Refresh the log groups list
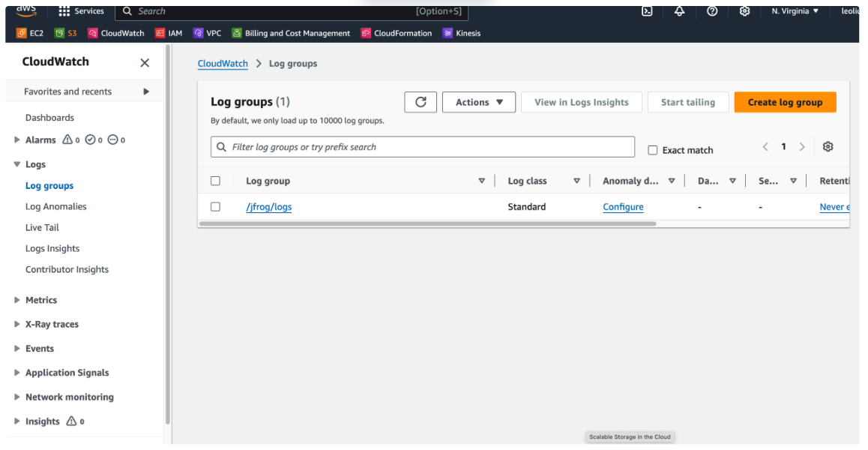The width and height of the screenshot is (868, 450). 420,102
